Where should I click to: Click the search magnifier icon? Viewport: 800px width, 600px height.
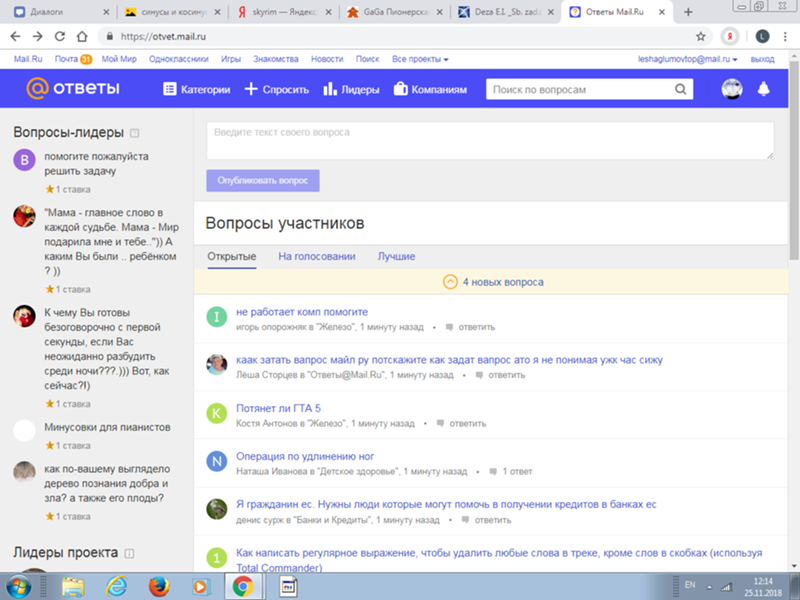pyautogui.click(x=680, y=89)
